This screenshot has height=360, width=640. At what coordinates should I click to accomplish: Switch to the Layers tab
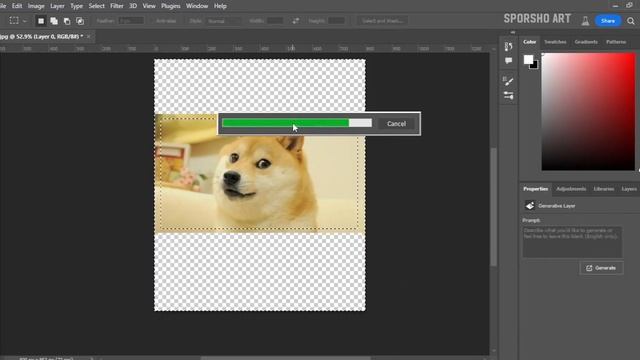[629, 189]
